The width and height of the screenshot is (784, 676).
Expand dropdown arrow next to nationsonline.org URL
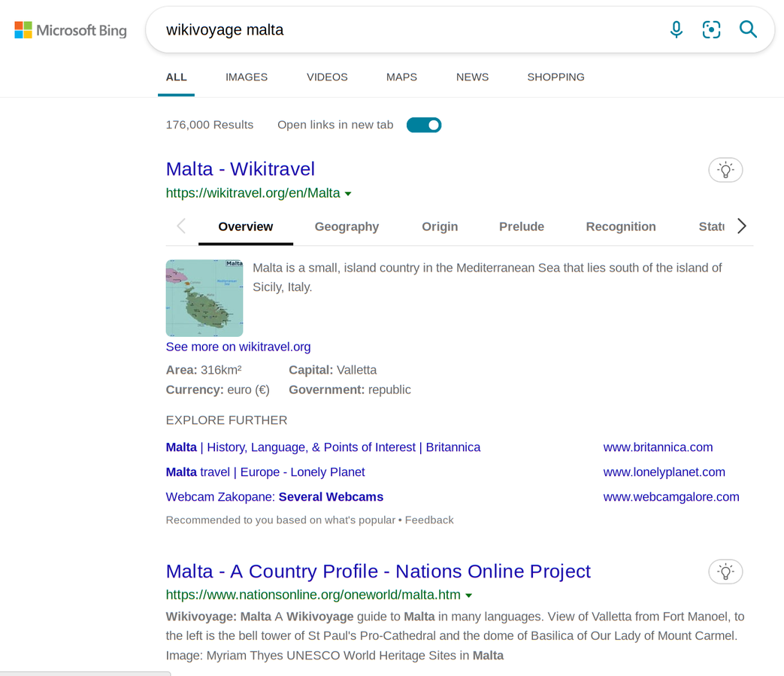click(468, 596)
